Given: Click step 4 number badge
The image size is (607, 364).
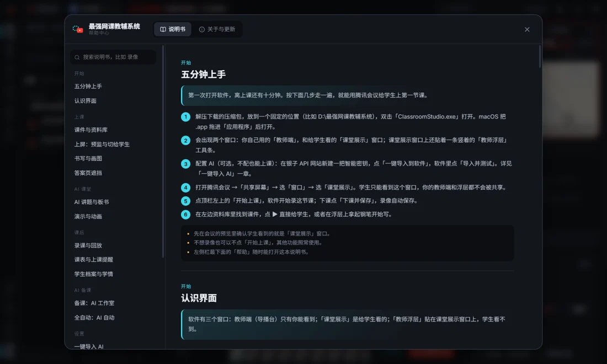Looking at the screenshot, I should 185,188.
